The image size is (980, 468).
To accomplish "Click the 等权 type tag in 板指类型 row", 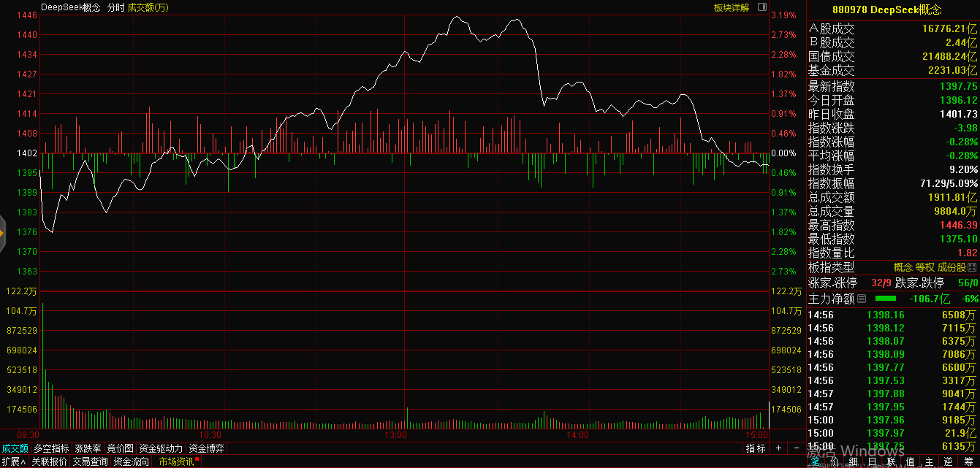I will (x=925, y=268).
